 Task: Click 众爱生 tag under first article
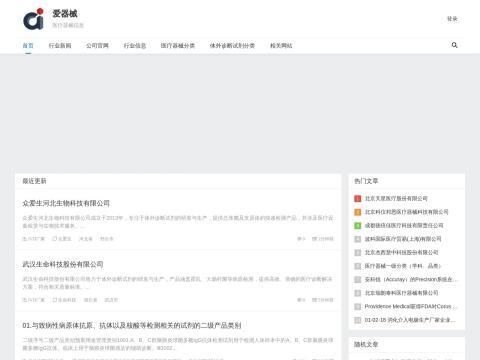(62, 239)
